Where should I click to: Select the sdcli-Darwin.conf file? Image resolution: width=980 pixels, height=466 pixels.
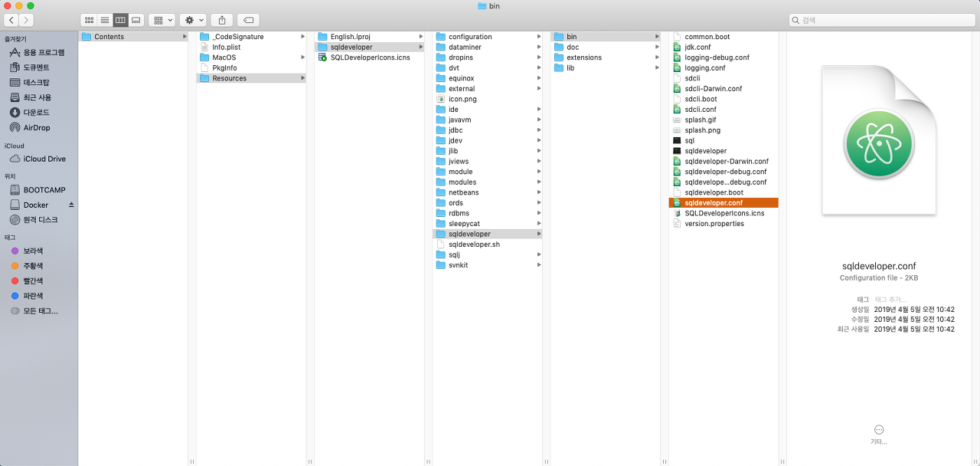tap(724, 88)
